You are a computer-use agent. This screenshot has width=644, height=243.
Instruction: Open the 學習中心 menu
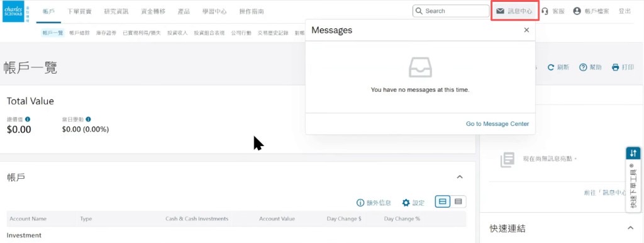coord(214,11)
